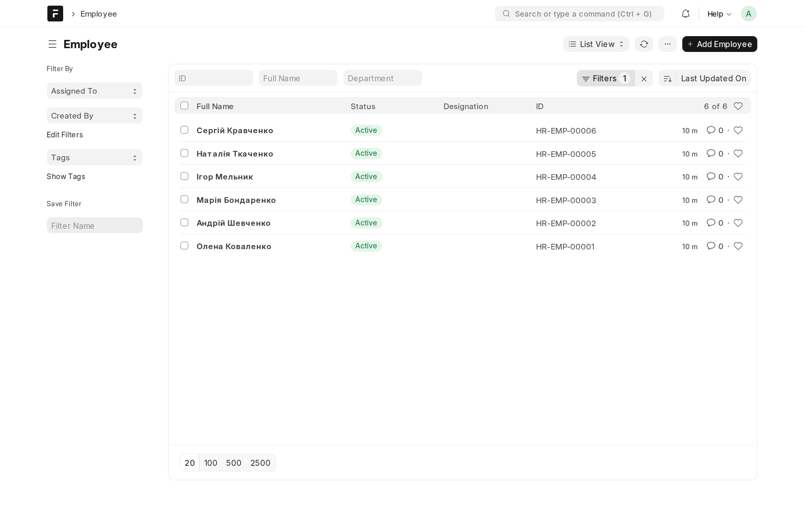Check the Ігор Мельник row
The image size is (812, 508).
pyautogui.click(x=184, y=176)
